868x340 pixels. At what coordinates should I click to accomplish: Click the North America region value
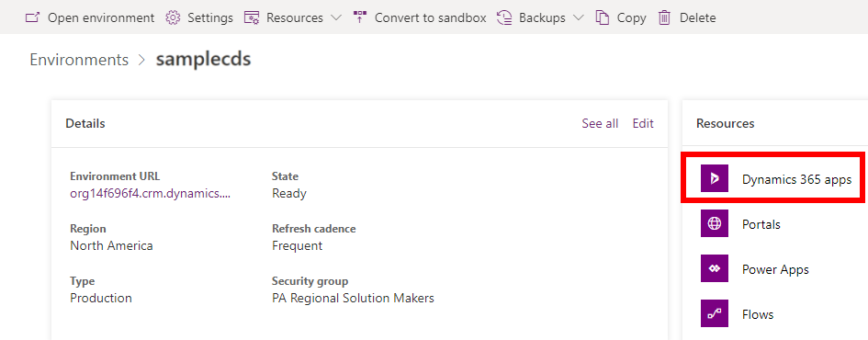111,246
